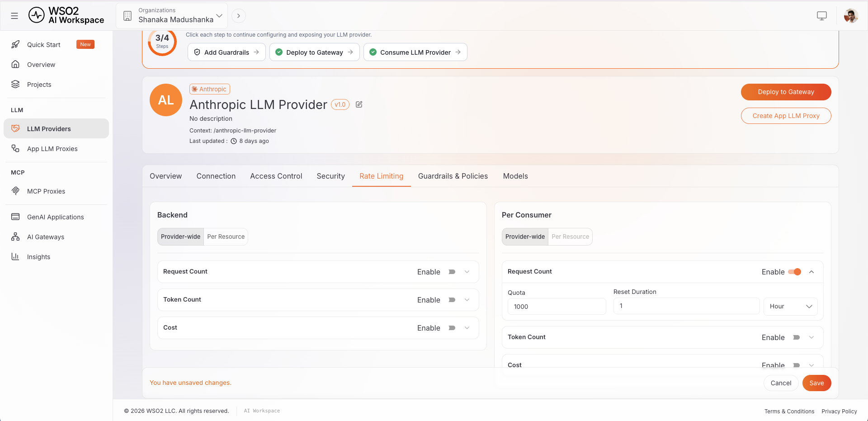Click the edit pencil icon beside provider name

point(359,104)
